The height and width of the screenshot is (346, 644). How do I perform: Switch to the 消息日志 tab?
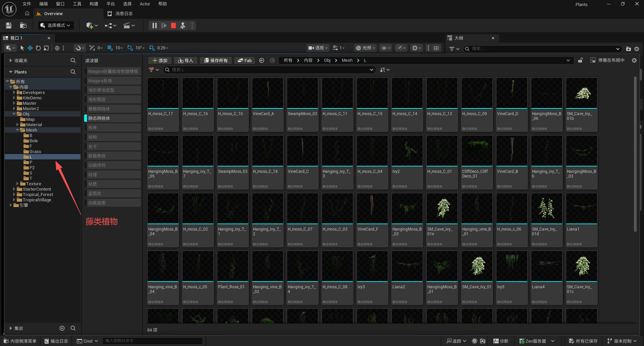coord(120,14)
